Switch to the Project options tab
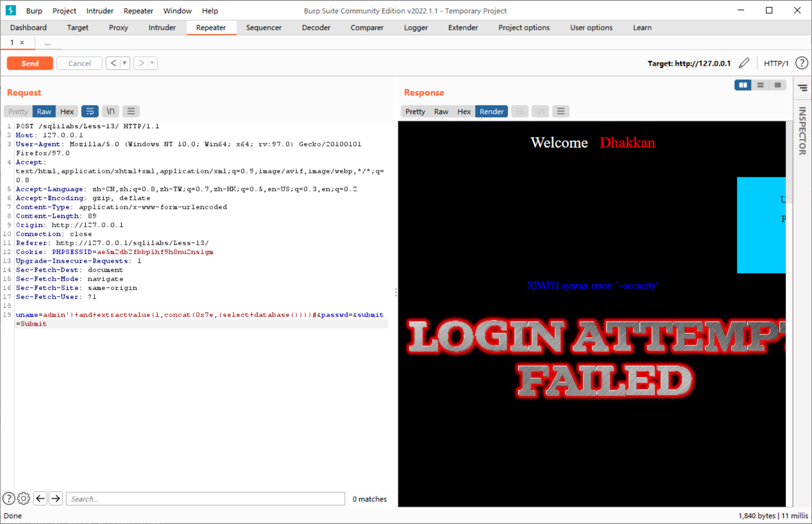This screenshot has height=524, width=812. click(x=524, y=28)
